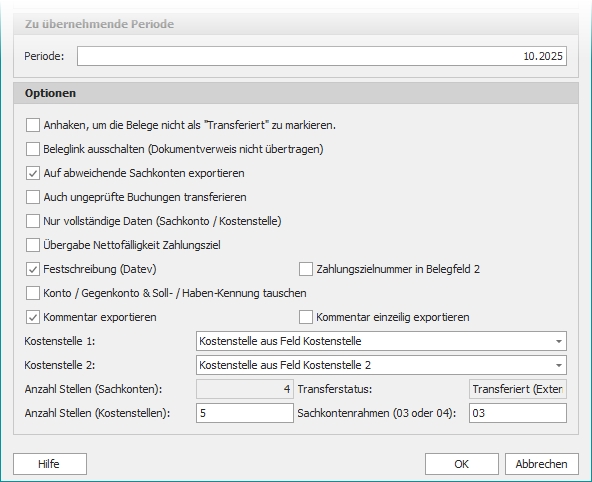This screenshot has width=592, height=482.
Task: Toggle 'Übergabe Nettofälligkeit Zahlungsziel' checkbox
Action: 33,245
